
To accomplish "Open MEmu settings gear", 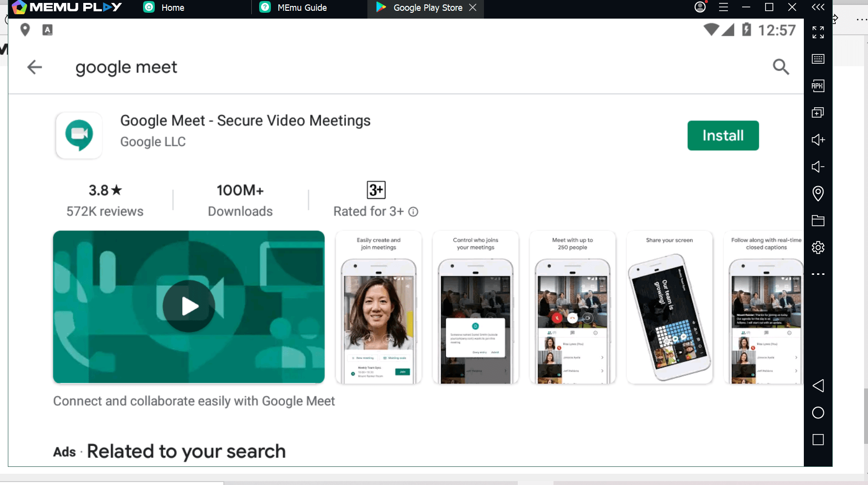I will [818, 247].
